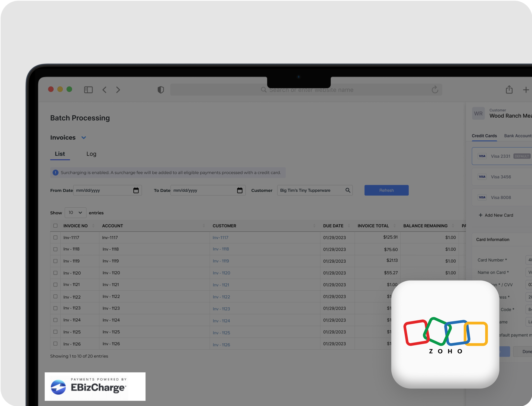Check the Inv - 1124 row checkbox
This screenshot has height=406, width=532.
[x=56, y=320]
